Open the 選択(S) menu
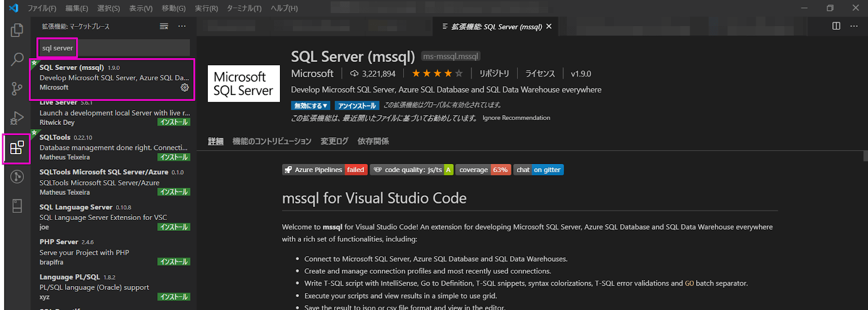 click(108, 8)
